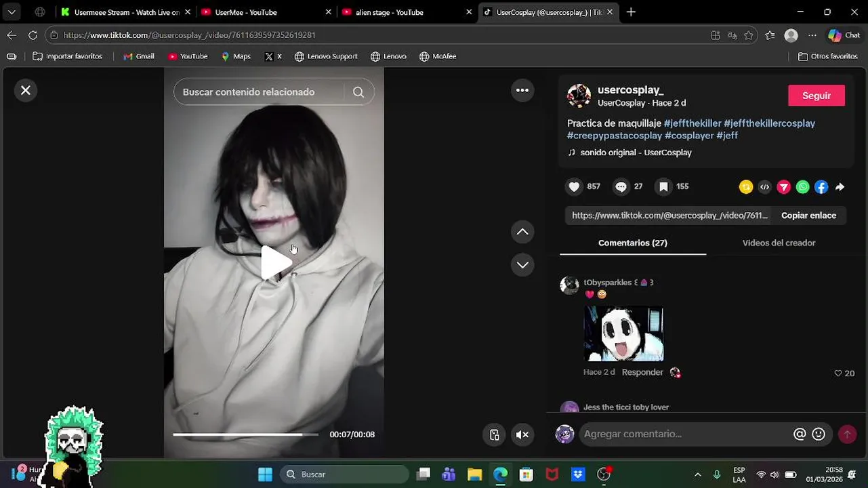Close the video viewer with the X

(26, 90)
